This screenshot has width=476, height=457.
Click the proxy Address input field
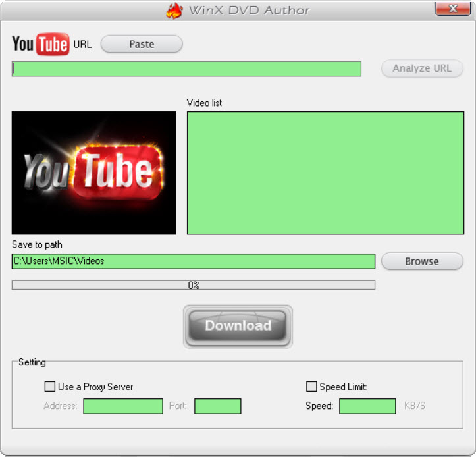[x=123, y=406]
